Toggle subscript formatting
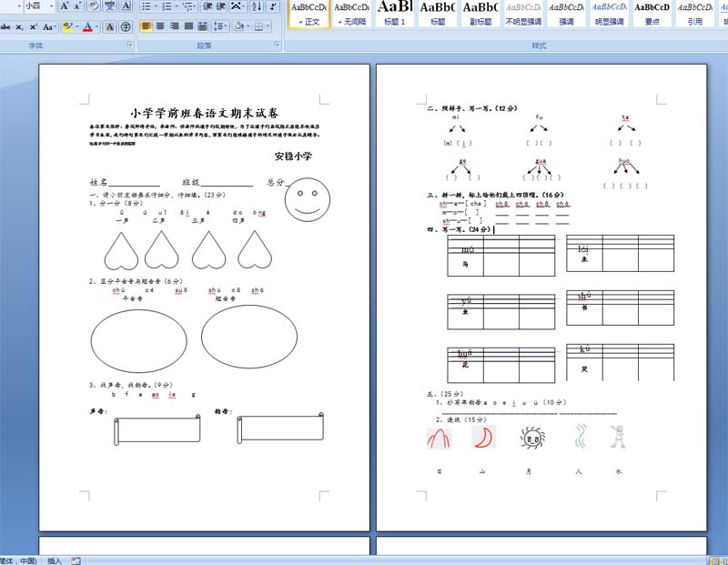The height and width of the screenshot is (565, 728). pos(19,27)
